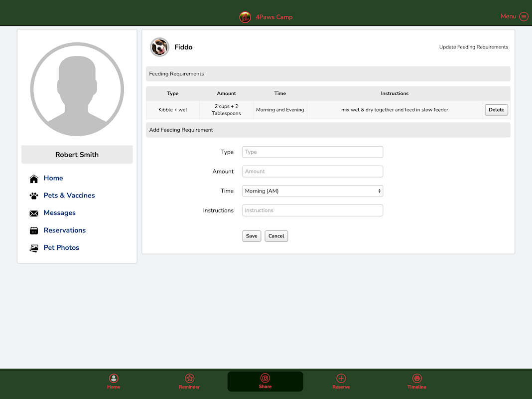
Task: Click the Pet Photos picture icon
Action: pos(34,248)
